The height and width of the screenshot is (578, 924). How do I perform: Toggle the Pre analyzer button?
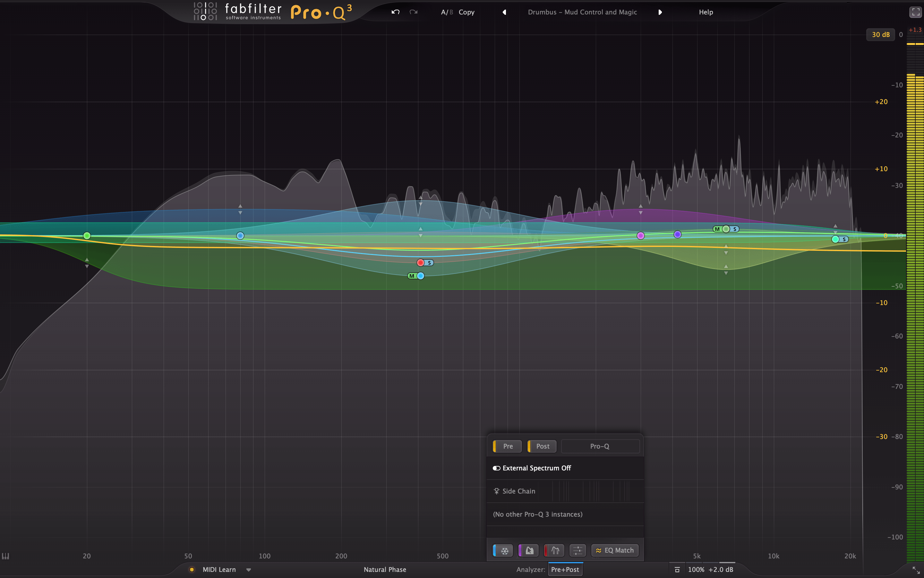(508, 446)
